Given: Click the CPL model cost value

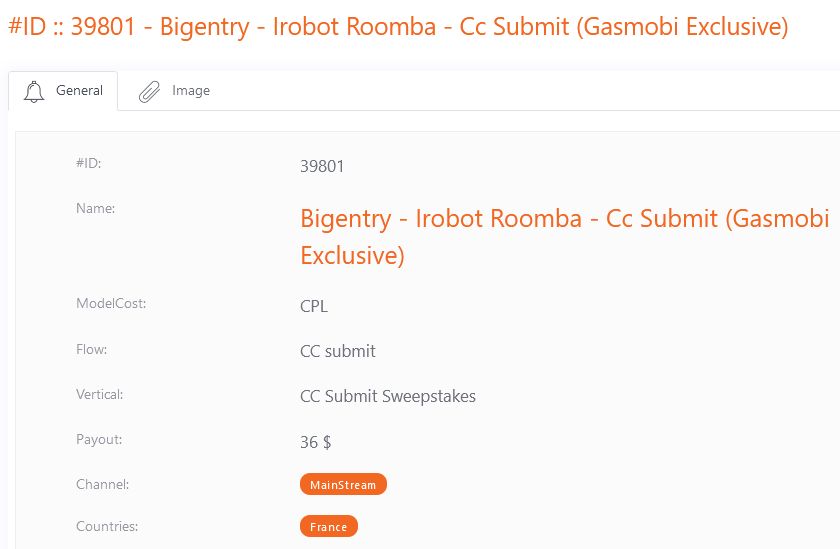Looking at the screenshot, I should (314, 306).
